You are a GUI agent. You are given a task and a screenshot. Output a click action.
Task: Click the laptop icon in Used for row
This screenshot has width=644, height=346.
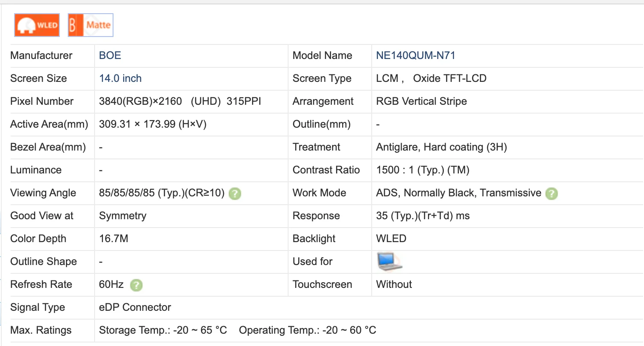click(390, 261)
